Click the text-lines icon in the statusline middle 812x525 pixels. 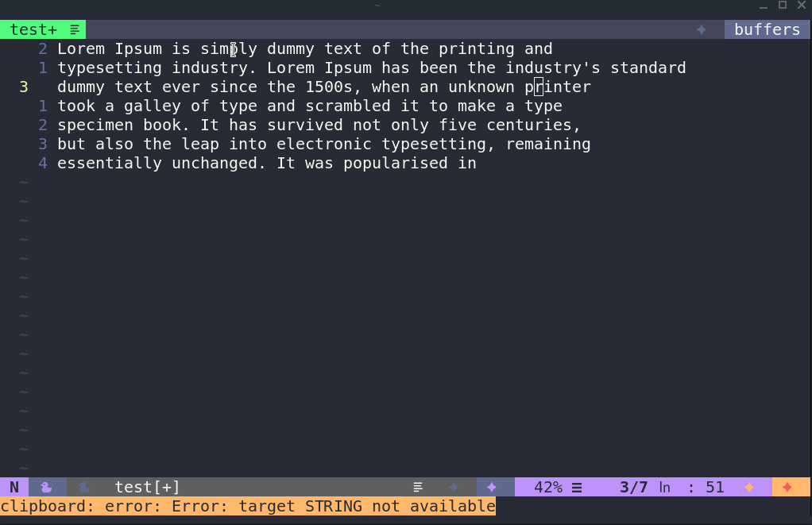[x=418, y=487]
